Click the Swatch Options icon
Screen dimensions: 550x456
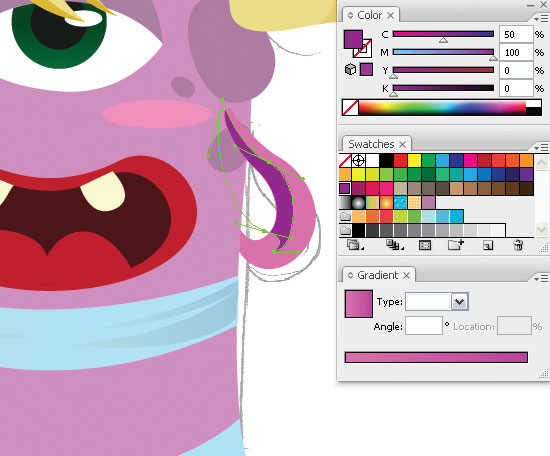pyautogui.click(x=425, y=245)
